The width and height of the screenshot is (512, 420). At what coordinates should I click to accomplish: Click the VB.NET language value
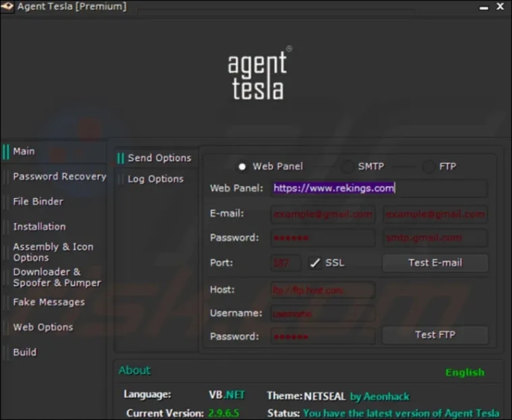(227, 395)
